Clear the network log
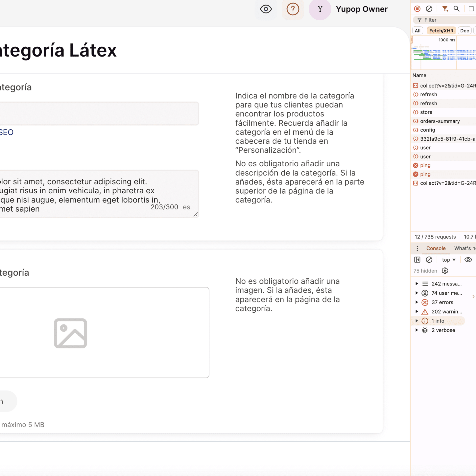Viewport: 476px width, 476px height. (429, 9)
